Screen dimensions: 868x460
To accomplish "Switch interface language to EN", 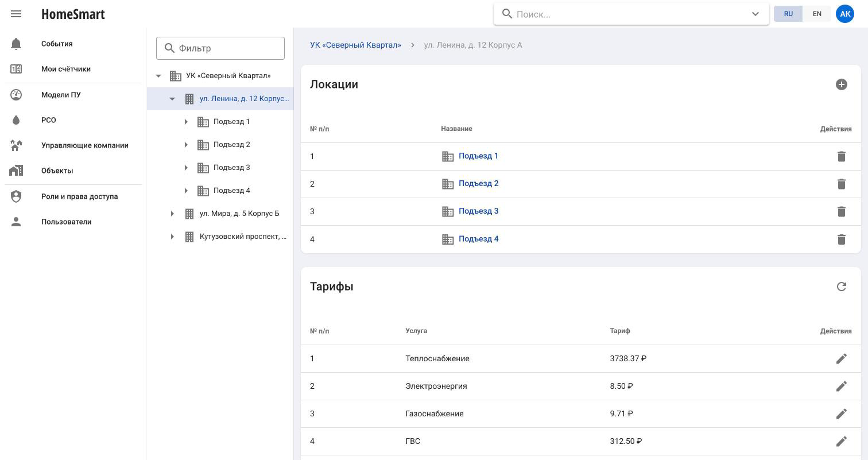I will [x=817, y=14].
